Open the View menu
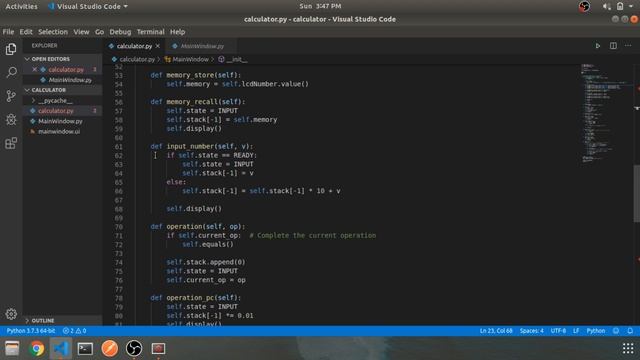This screenshot has width=640, height=360. 81,32
